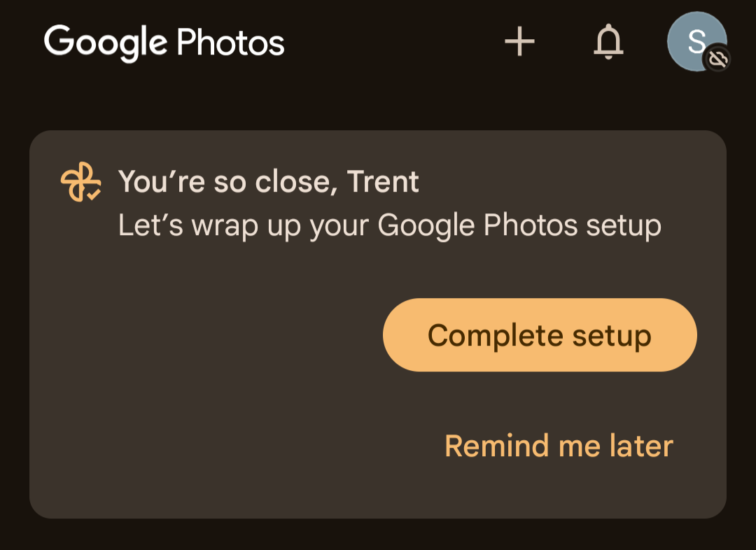
Task: Tap "Let's wrap up your Google Photos setup" text
Action: 390,225
